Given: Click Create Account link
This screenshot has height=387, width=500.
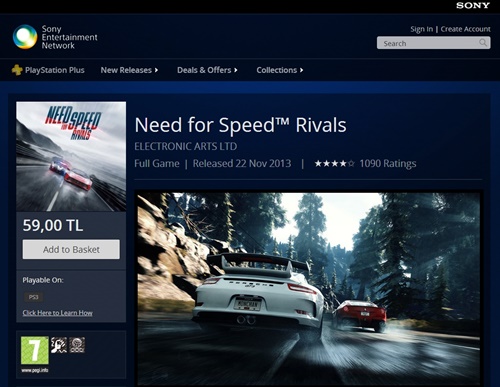Looking at the screenshot, I should click(465, 29).
